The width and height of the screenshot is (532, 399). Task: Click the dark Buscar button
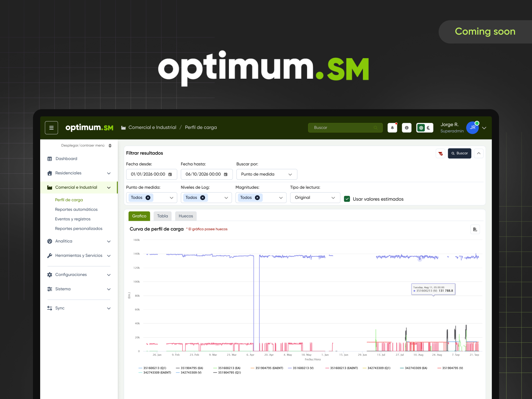click(459, 154)
